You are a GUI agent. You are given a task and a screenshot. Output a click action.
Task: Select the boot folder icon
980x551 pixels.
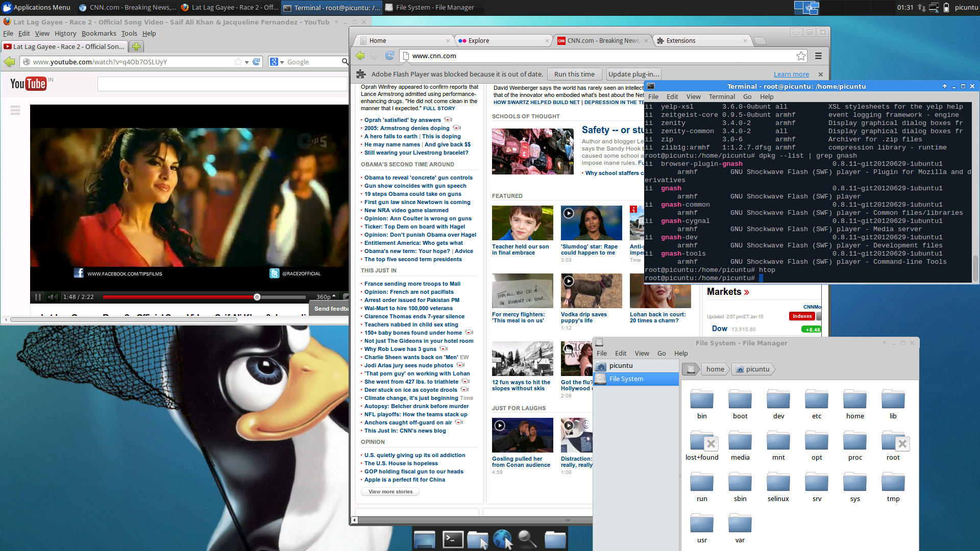click(740, 399)
